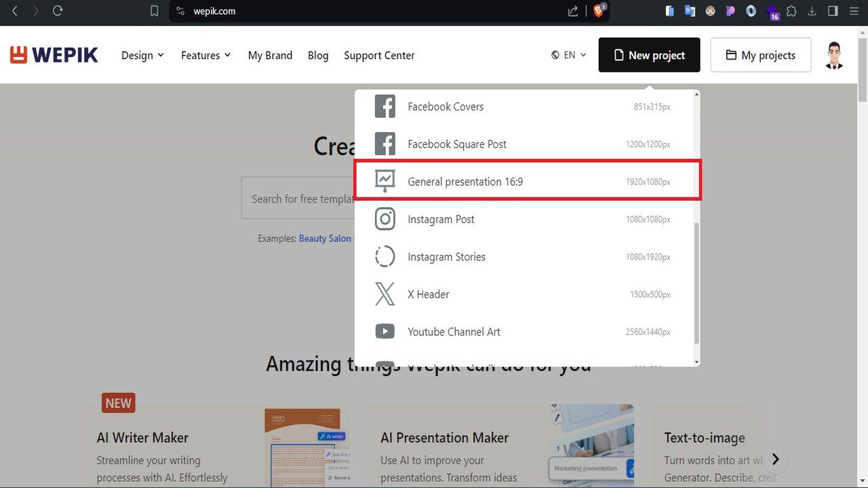Viewport: 868px width, 488px height.
Task: Click the blue pages extension icon
Action: (670, 11)
